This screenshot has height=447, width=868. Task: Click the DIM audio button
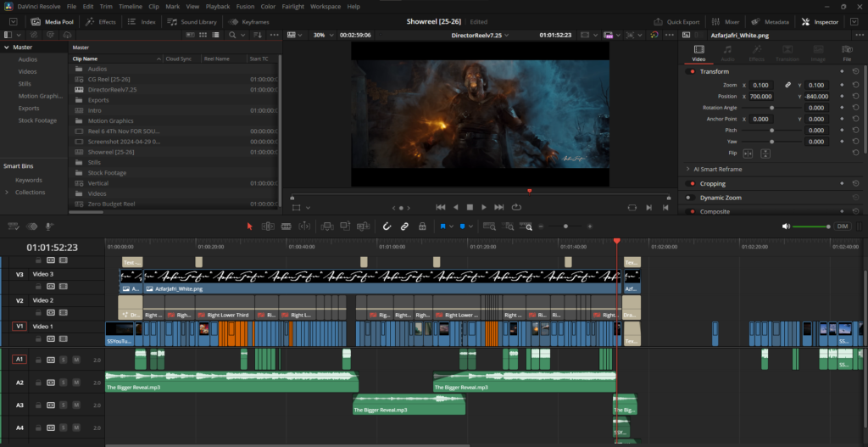[843, 226]
